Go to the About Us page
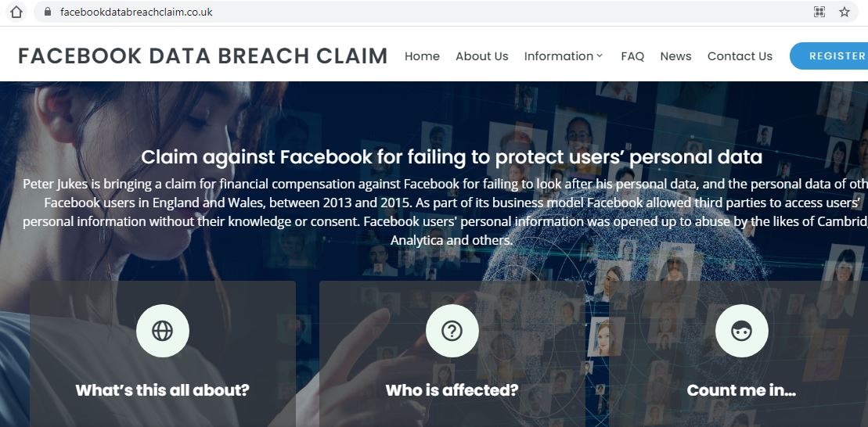868x427 pixels. click(x=481, y=56)
